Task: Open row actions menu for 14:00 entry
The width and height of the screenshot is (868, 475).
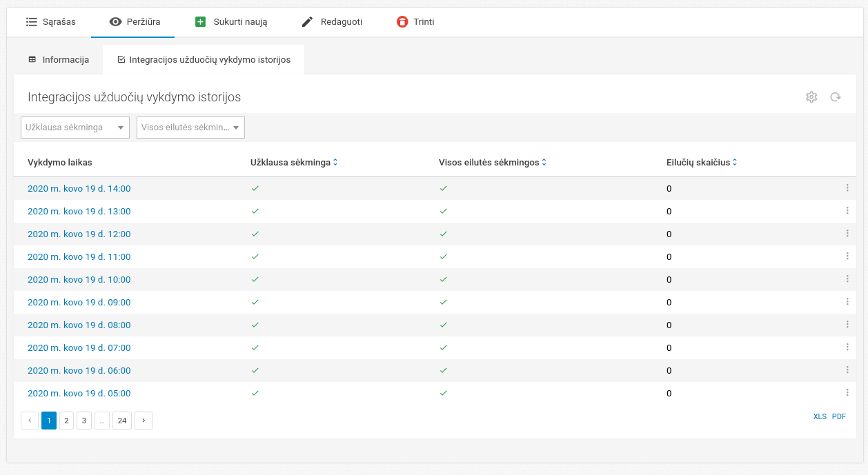Action: [847, 188]
